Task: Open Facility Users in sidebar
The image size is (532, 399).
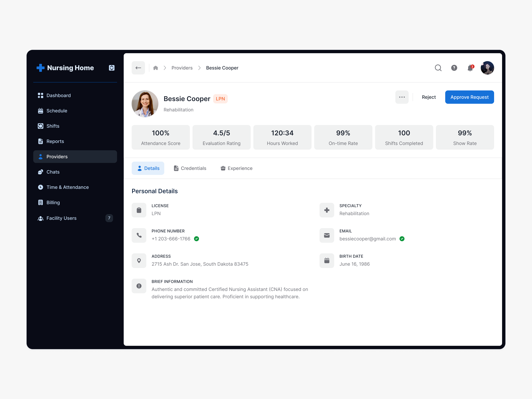Action: tap(75, 218)
